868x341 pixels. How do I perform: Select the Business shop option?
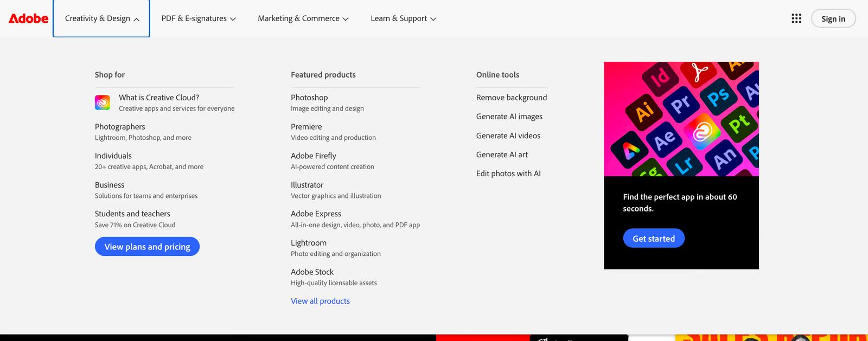110,185
